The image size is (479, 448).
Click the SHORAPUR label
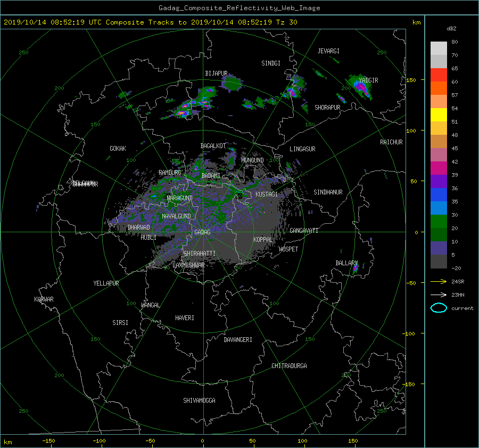click(327, 108)
